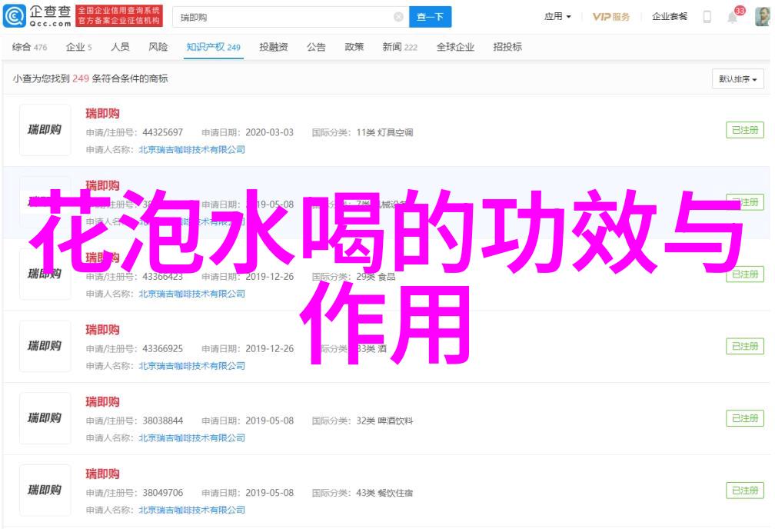Screen dimensions: 775x532
Task: Click the VIP服务 link
Action: click(x=611, y=17)
